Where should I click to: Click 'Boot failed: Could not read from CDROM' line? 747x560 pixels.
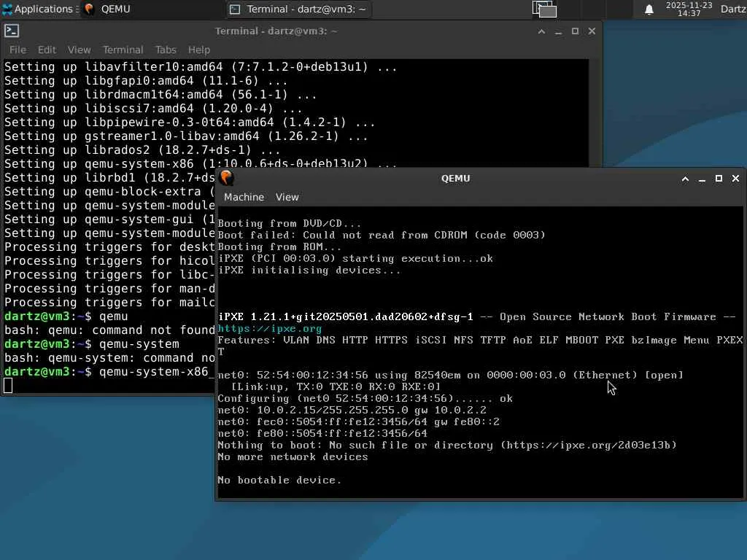(382, 236)
